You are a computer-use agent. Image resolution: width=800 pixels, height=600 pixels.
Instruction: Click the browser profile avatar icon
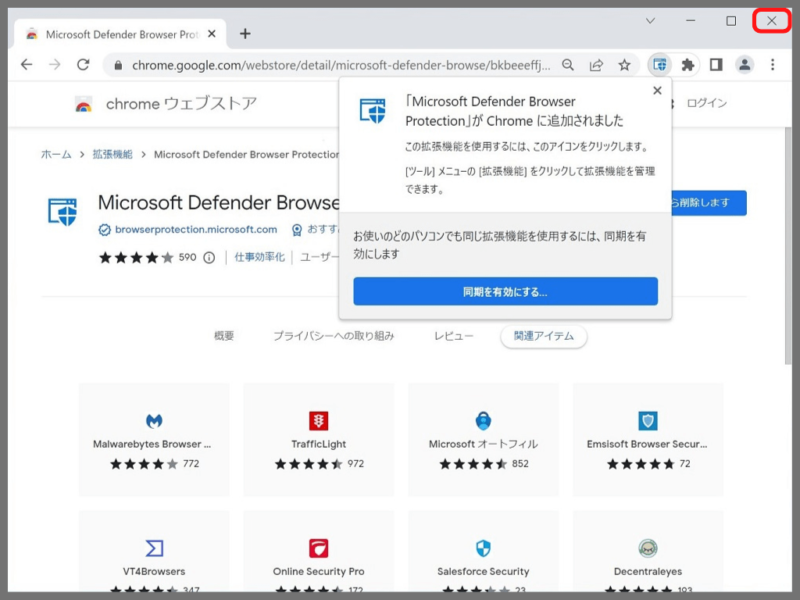point(744,64)
